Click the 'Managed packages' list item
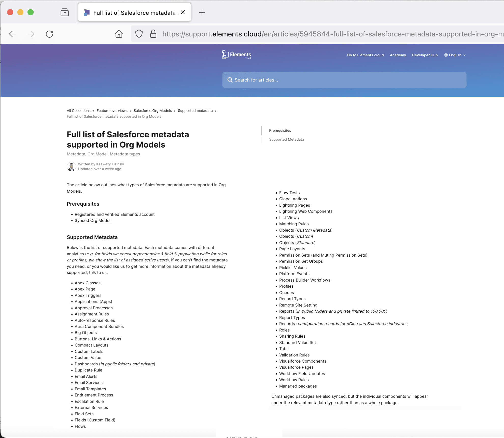This screenshot has height=438, width=504. click(298, 386)
